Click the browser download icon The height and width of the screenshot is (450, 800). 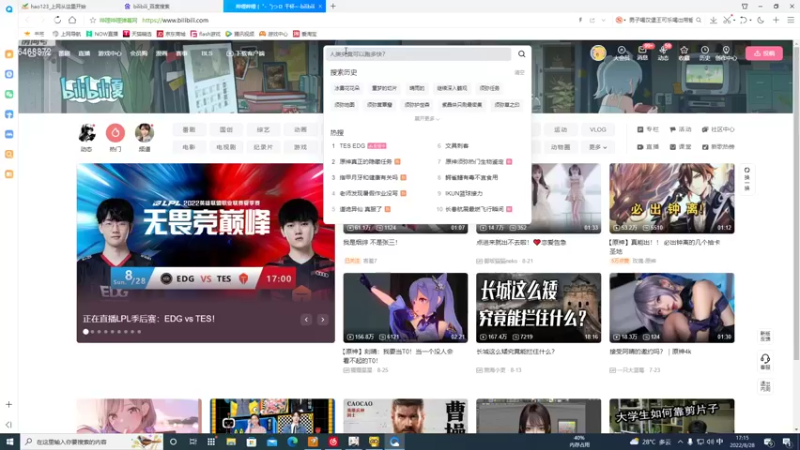click(713, 20)
